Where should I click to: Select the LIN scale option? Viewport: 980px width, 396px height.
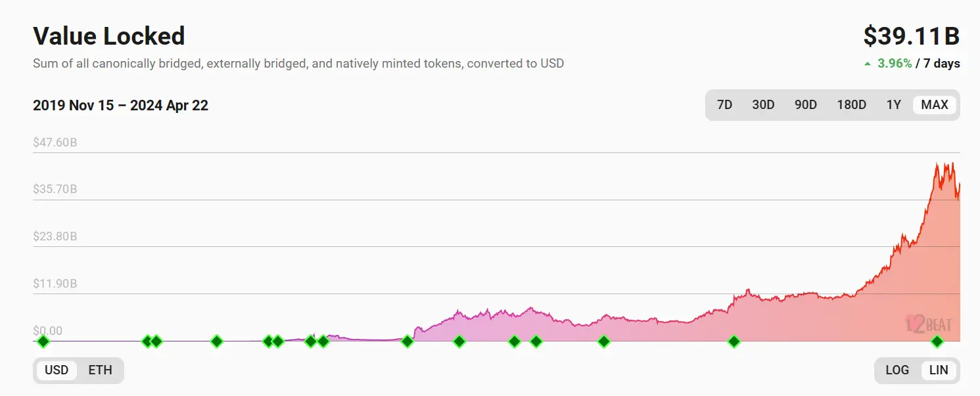coord(939,370)
